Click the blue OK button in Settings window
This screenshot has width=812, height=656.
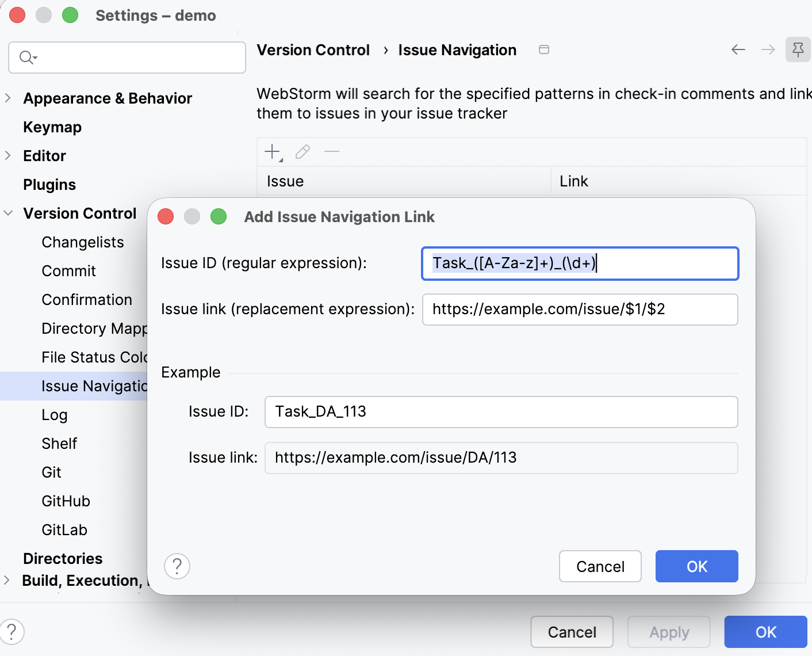point(766,632)
